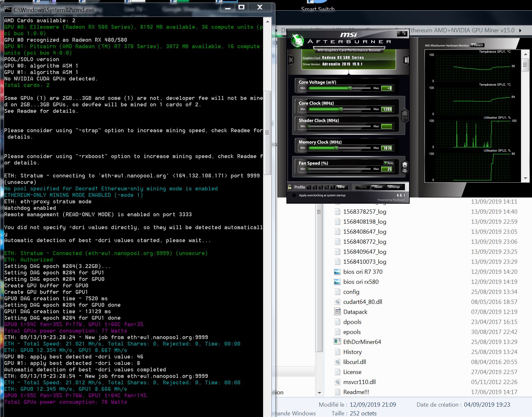532x417 pixels.
Task: Select Afterburner profile slot 2
Action: click(315, 187)
